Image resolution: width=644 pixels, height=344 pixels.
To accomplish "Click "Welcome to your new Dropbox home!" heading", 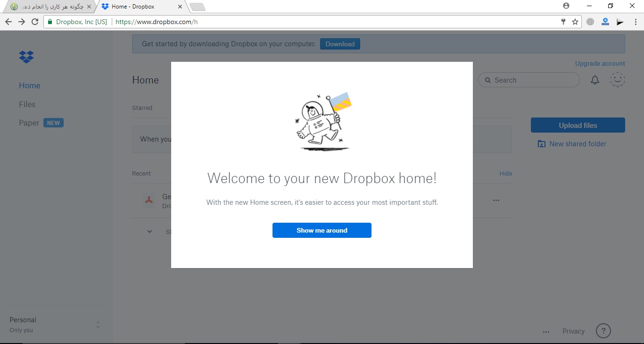I will coord(322,178).
